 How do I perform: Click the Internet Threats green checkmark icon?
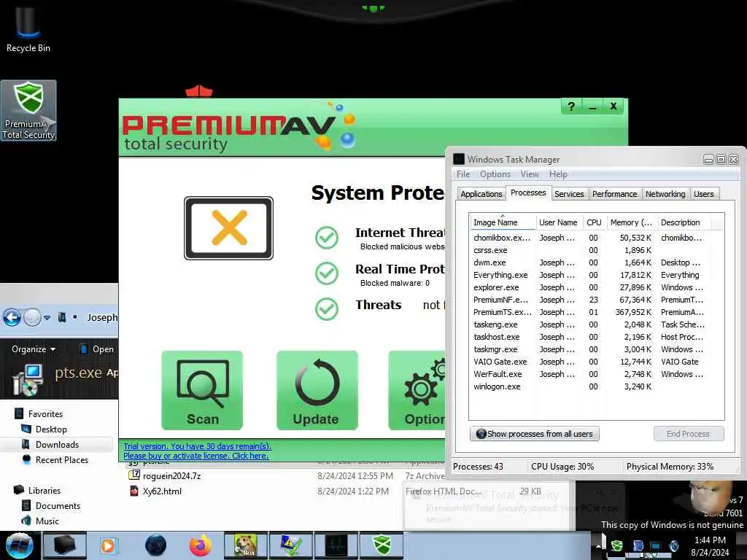327,237
